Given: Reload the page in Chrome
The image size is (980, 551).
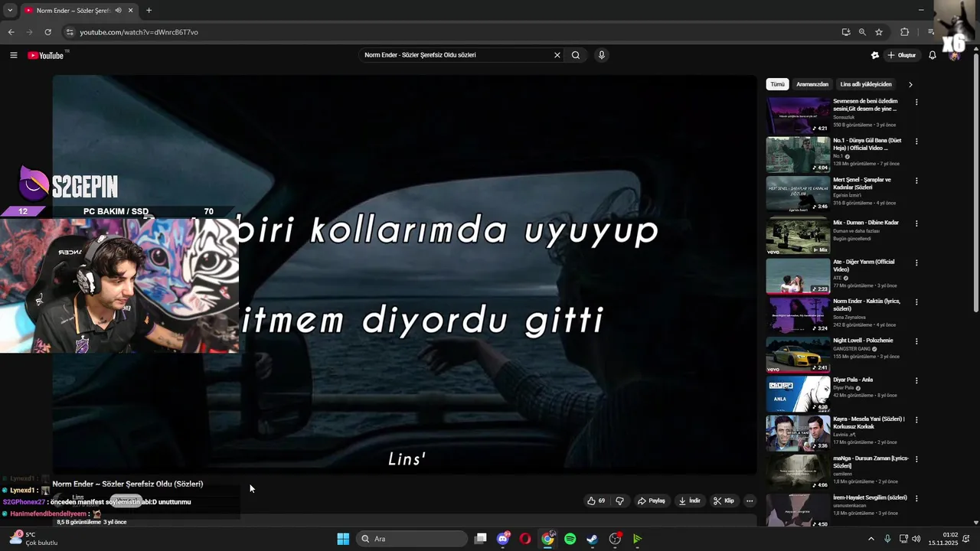Looking at the screenshot, I should [47, 32].
